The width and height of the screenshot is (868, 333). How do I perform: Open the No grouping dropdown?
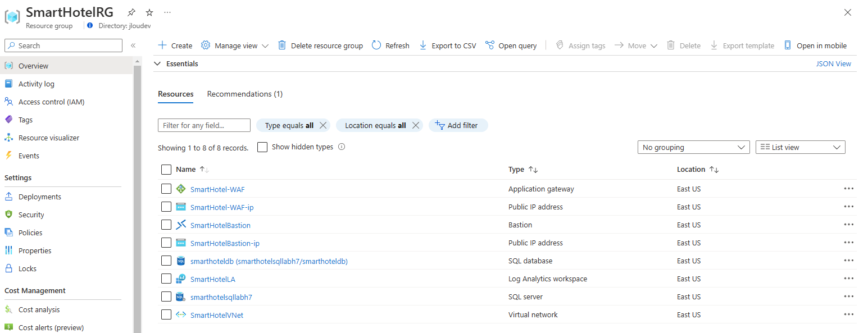(x=694, y=147)
